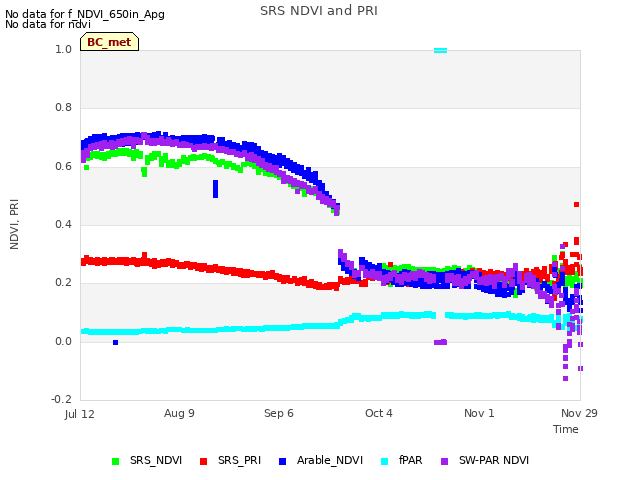This screenshot has width=640, height=480.
Task: Click the purple SW-PAR NDVI points at 0.0 in late October
Action: click(x=440, y=342)
